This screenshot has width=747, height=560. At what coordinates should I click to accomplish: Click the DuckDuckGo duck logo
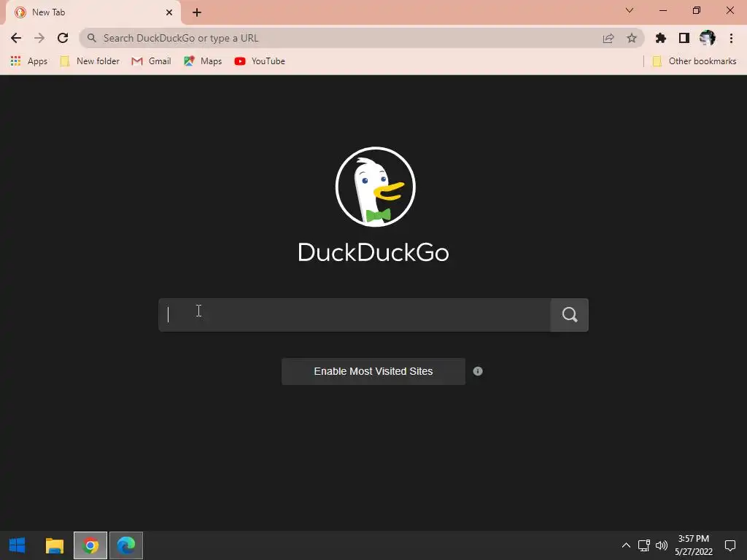click(376, 187)
